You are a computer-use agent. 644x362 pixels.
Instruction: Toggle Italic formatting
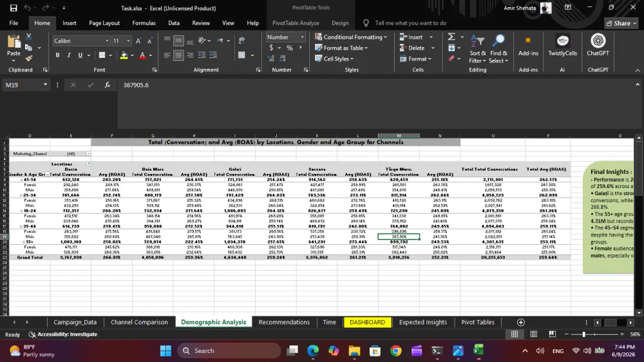coord(69,55)
